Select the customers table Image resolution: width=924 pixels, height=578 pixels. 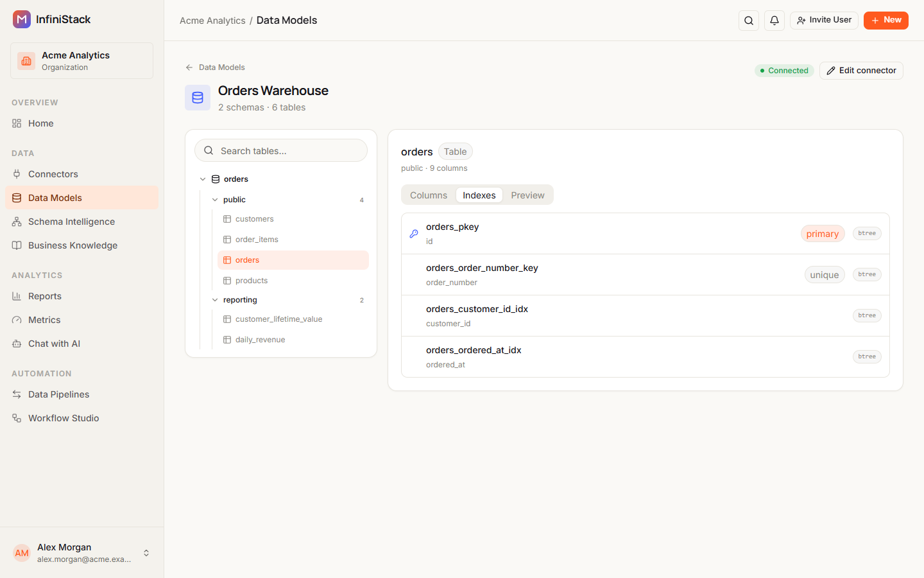(x=293, y=219)
